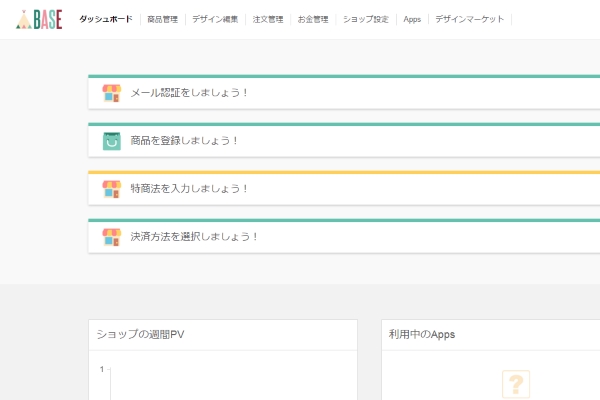The width and height of the screenshot is (600, 400).
Task: Click shop icon beside メール認証 notice
Action: point(111,93)
